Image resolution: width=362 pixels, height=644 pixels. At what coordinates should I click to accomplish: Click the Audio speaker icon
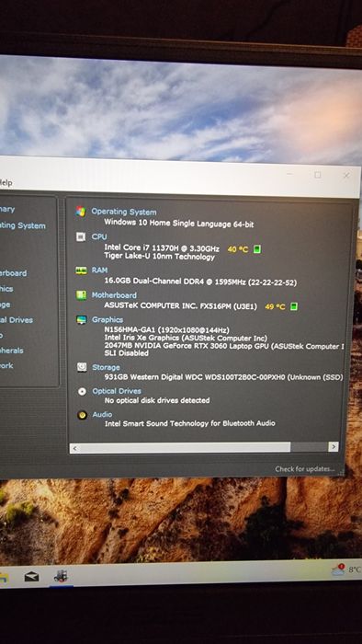click(83, 415)
